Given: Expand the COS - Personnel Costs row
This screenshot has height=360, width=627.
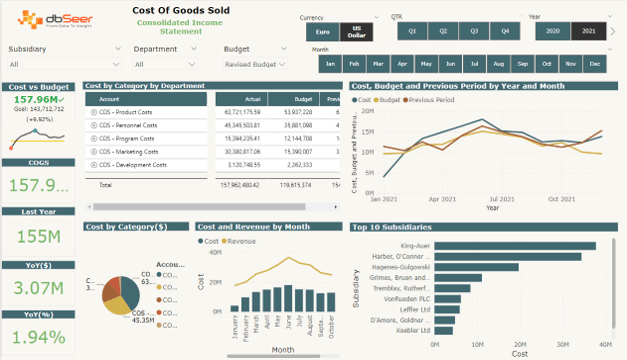Looking at the screenshot, I should [x=94, y=126].
